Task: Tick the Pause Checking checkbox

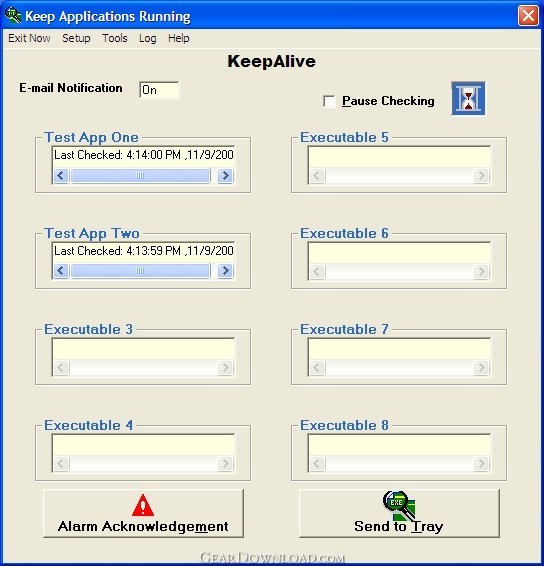Action: (x=329, y=101)
